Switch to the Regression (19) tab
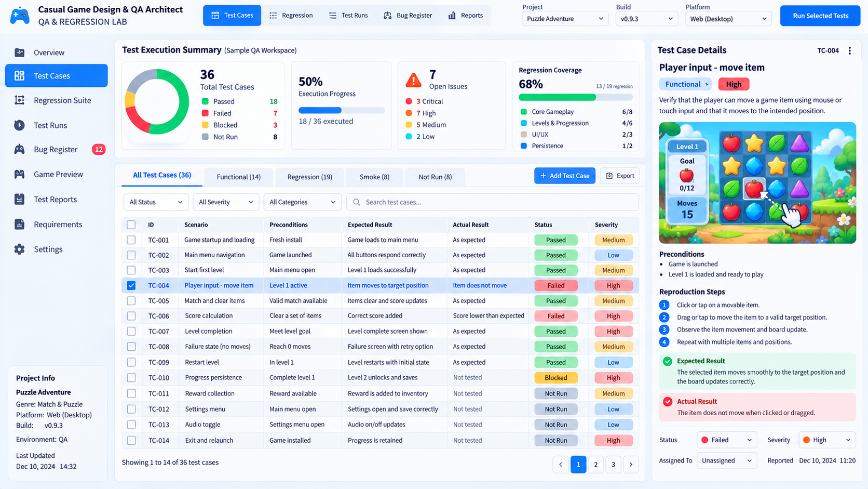Image resolution: width=868 pixels, height=489 pixels. [310, 177]
